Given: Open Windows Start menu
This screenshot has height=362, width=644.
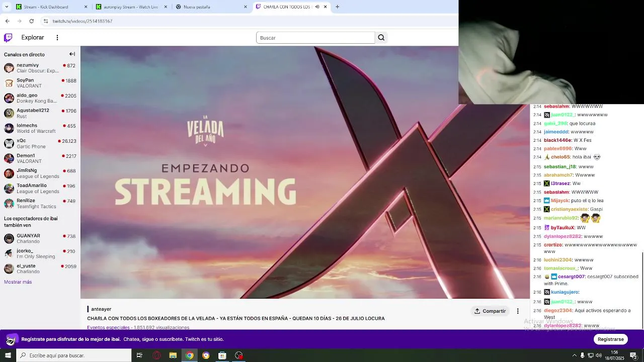Looking at the screenshot, I should (8, 355).
